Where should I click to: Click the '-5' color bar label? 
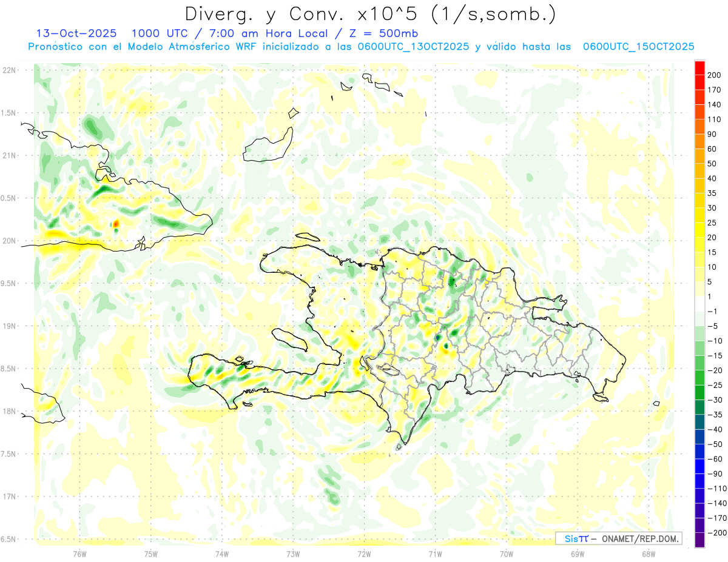(x=714, y=326)
